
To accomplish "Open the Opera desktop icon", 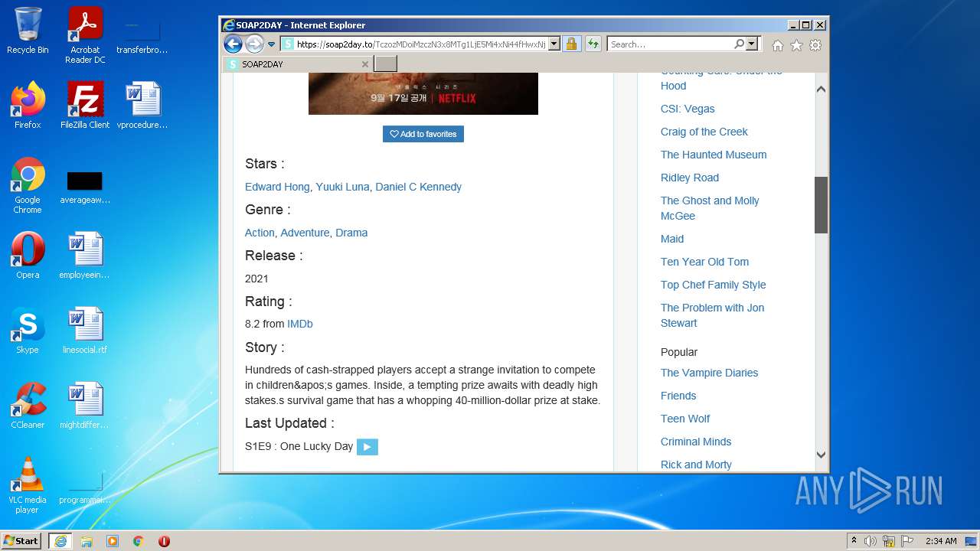I will [x=28, y=255].
